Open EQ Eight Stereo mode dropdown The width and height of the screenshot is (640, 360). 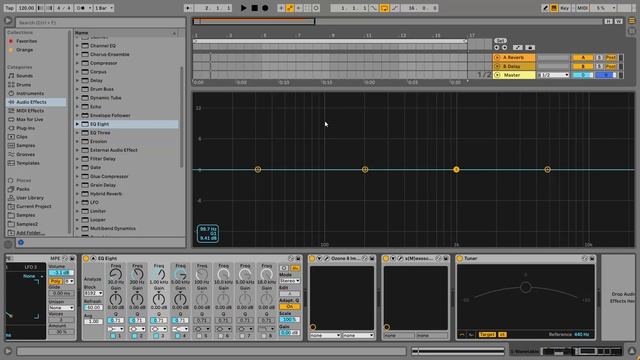point(290,281)
